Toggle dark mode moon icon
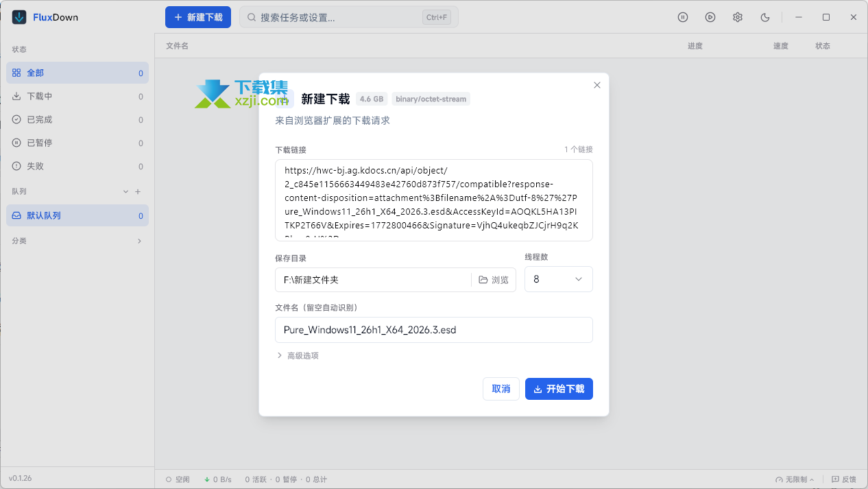Image resolution: width=868 pixels, height=489 pixels. click(765, 17)
